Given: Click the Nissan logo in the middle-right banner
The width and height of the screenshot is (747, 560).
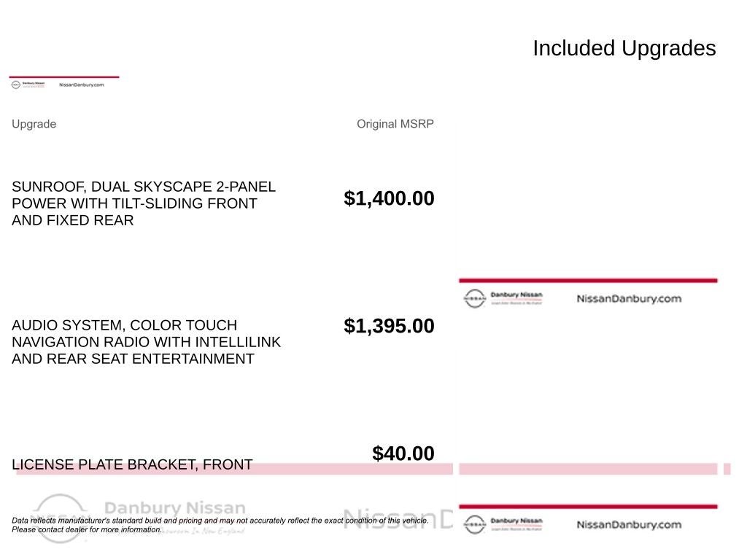Looking at the screenshot, I should pyautogui.click(x=474, y=298).
